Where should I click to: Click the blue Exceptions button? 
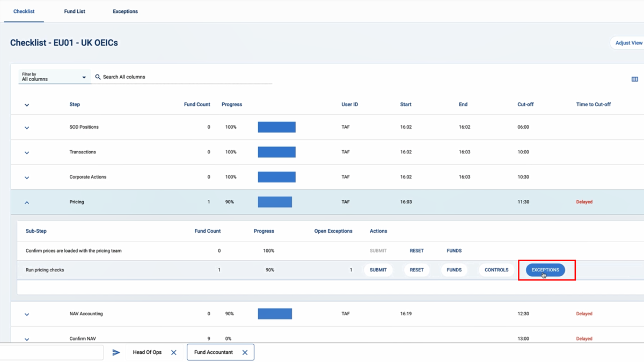pos(545,270)
